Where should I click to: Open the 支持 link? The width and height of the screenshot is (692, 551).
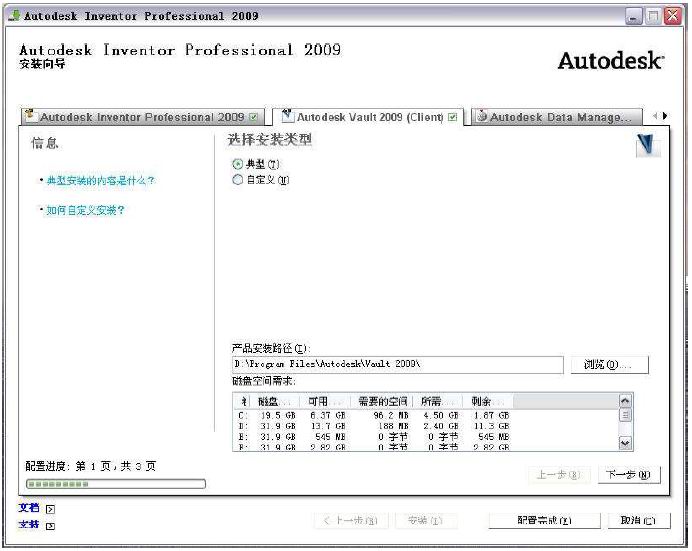click(x=29, y=525)
